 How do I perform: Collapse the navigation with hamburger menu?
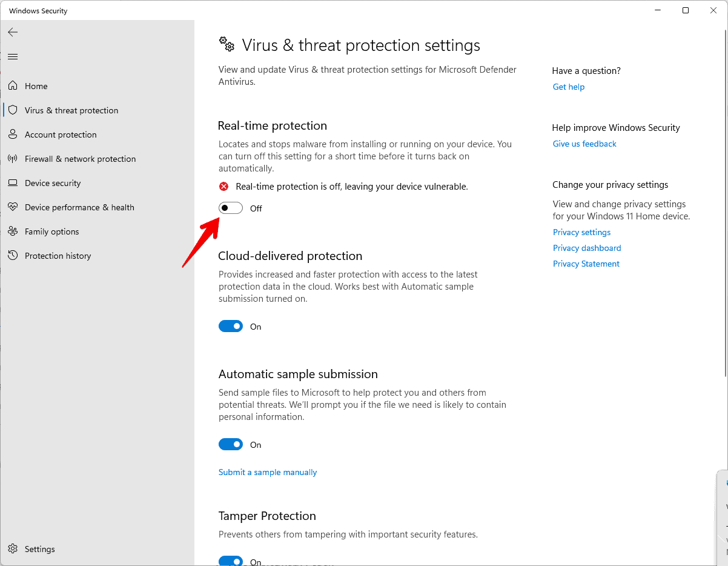13,56
